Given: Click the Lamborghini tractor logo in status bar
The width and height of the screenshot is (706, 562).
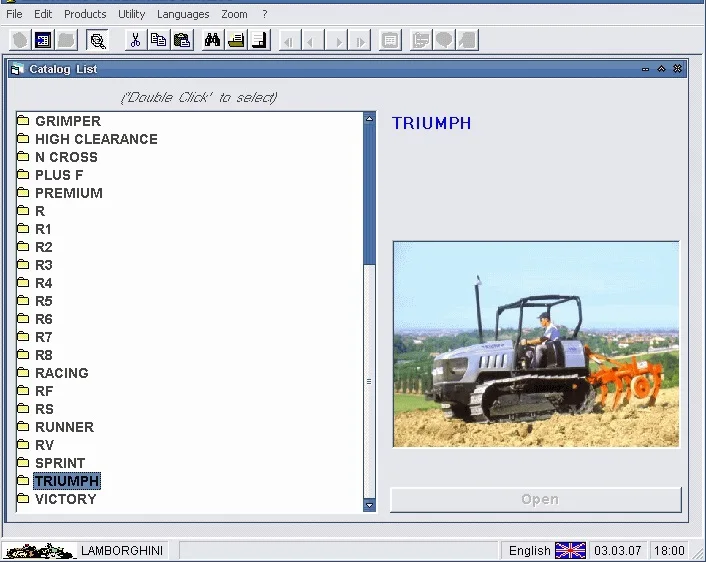Looking at the screenshot, I should (x=39, y=551).
